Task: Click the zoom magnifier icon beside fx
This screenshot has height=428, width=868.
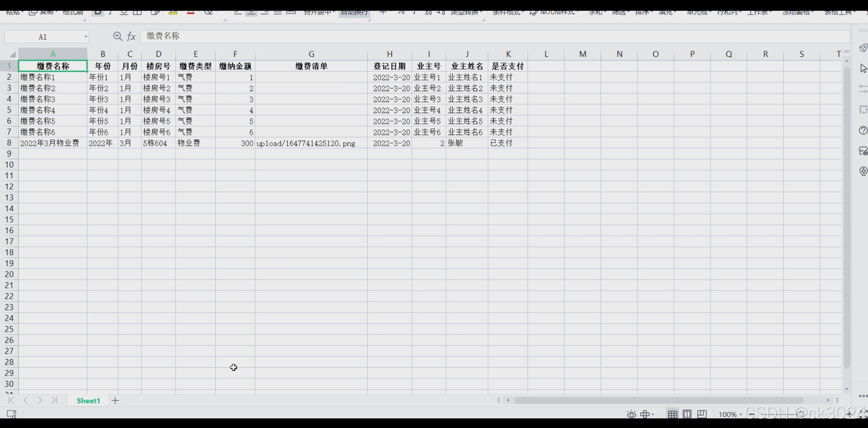Action: (x=118, y=37)
